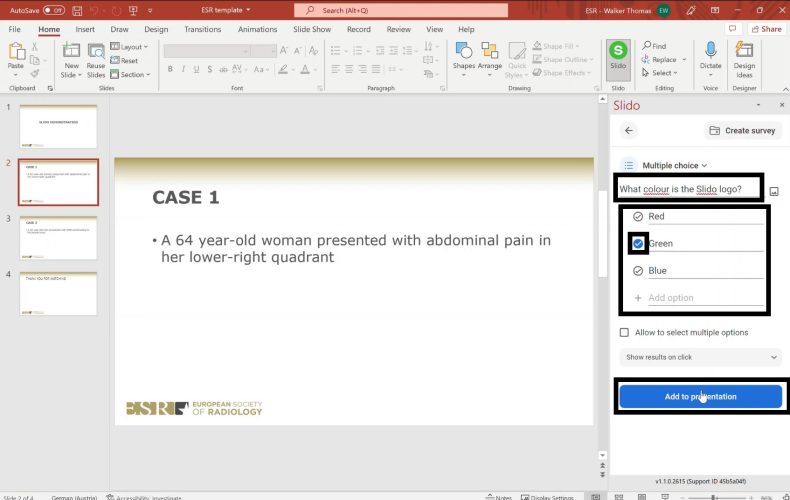Insert a New Slide
Screen dimensions: 790x500
tap(71, 60)
